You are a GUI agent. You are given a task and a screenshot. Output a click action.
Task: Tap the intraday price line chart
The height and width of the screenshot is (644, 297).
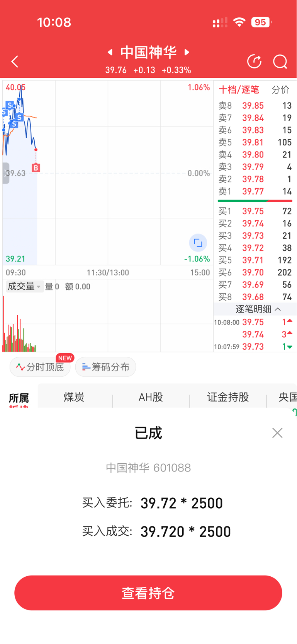(108, 173)
